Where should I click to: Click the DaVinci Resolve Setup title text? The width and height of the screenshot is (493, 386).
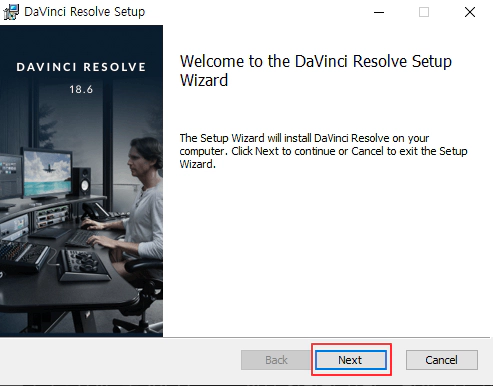tap(85, 12)
